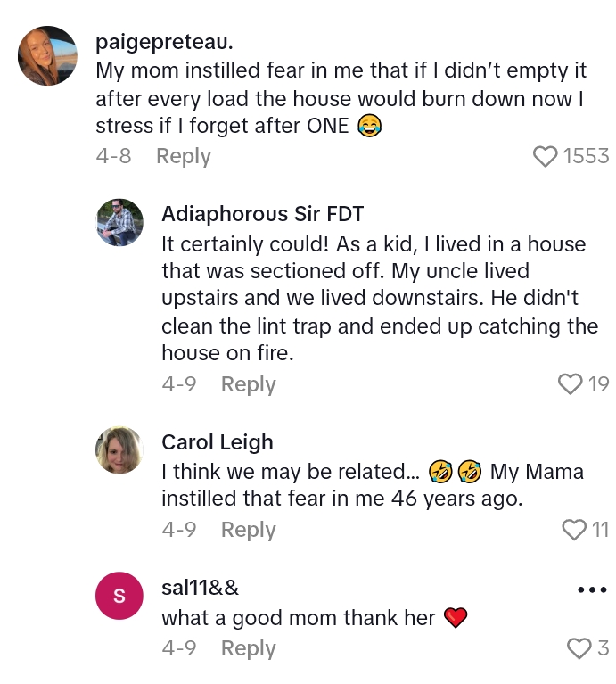616x684 pixels.
Task: Like Adiaphorous Sir FDT's reply
Action: coord(570,384)
